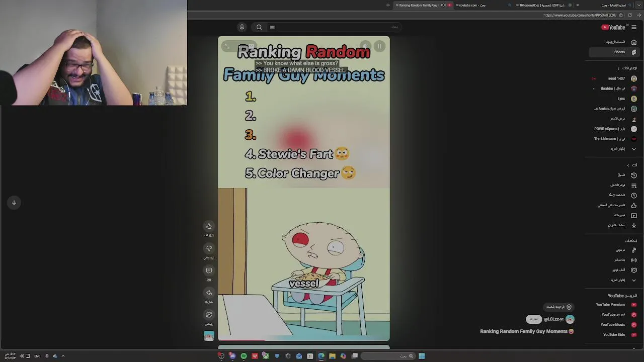Open the Home page sidebar icon
Image resolution: width=644 pixels, height=362 pixels.
pos(634,42)
